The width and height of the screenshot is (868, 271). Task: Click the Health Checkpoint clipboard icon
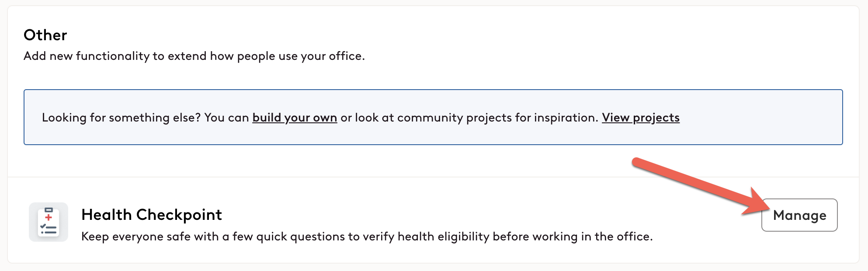(49, 222)
